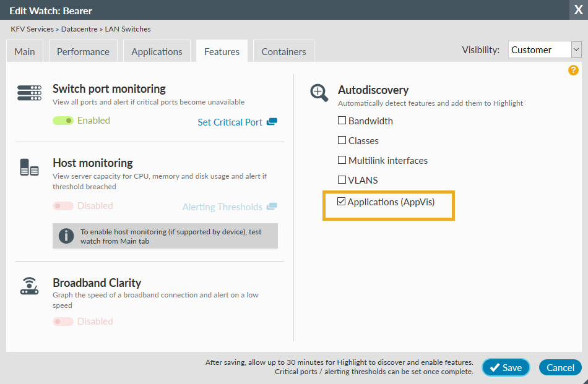Enable autodiscovery for VLANS
The height and width of the screenshot is (384, 588).
pos(342,180)
